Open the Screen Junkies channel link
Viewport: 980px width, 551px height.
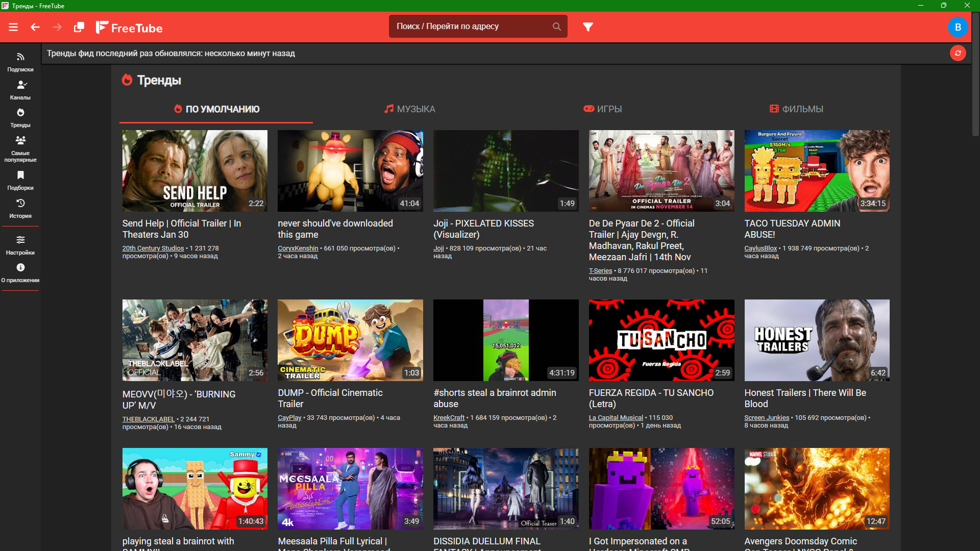(766, 418)
